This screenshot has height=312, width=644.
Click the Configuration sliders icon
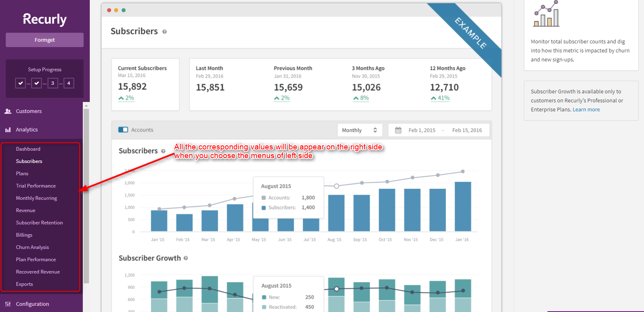pyautogui.click(x=8, y=304)
